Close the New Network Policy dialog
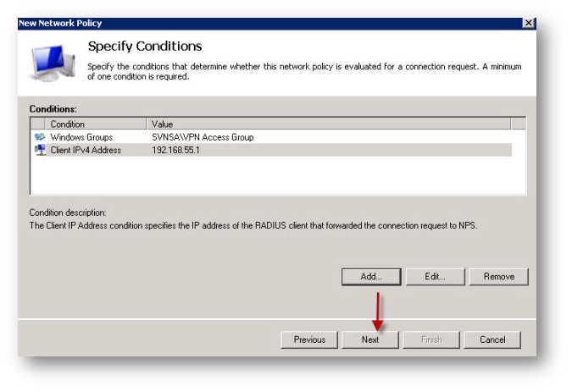This screenshot has width=572, height=392. [x=528, y=24]
